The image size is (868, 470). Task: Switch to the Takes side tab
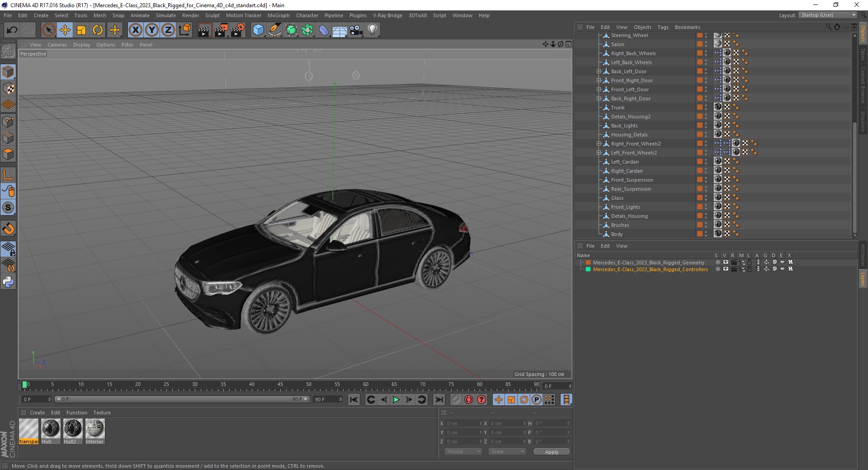click(863, 55)
